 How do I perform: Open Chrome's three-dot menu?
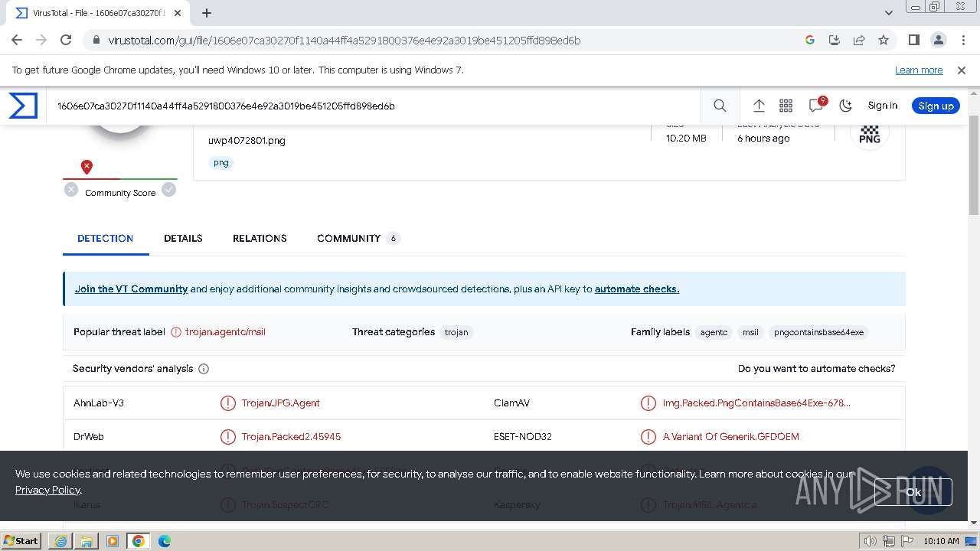point(963,40)
